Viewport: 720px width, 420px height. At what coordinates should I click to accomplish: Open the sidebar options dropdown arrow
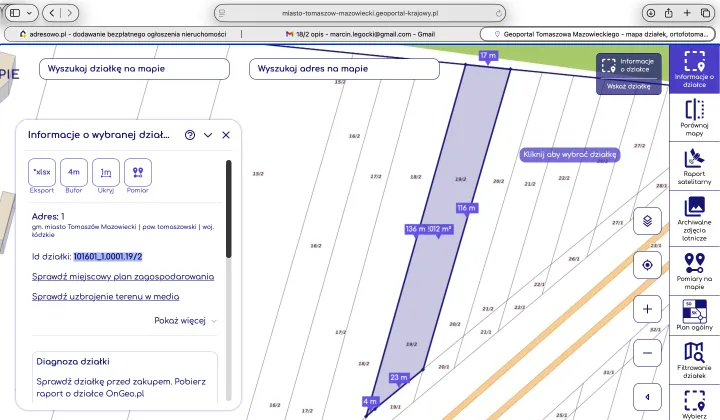(x=29, y=13)
